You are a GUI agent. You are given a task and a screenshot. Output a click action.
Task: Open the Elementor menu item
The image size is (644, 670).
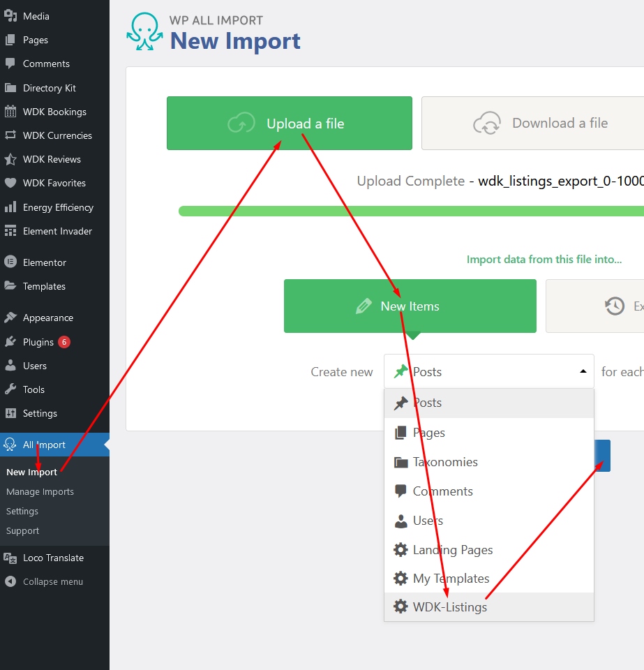(54, 262)
